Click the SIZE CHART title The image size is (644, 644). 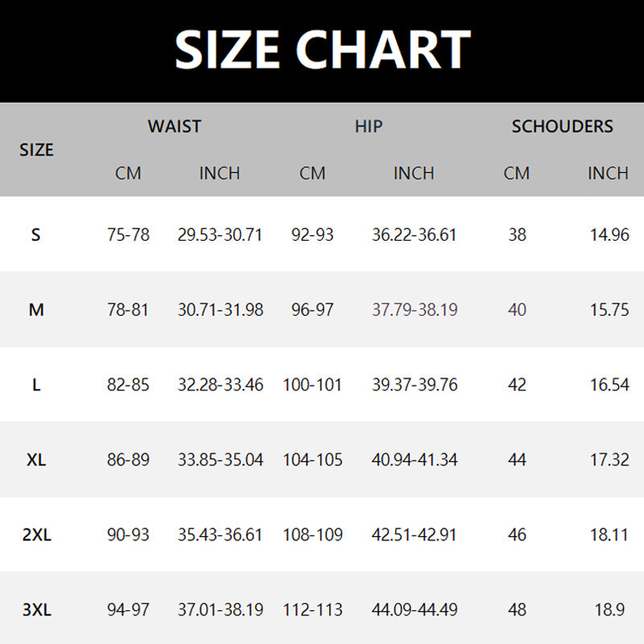[322, 49]
